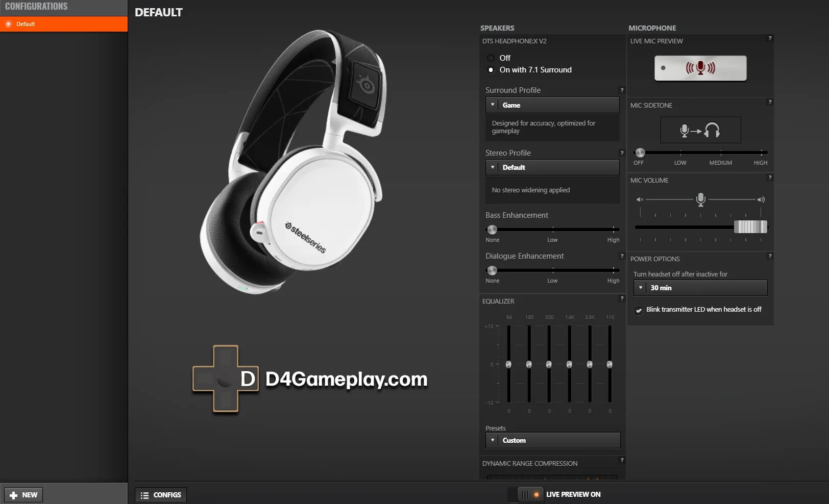This screenshot has width=829, height=504.
Task: Click the Mic Sidetone slider handle
Action: click(640, 153)
